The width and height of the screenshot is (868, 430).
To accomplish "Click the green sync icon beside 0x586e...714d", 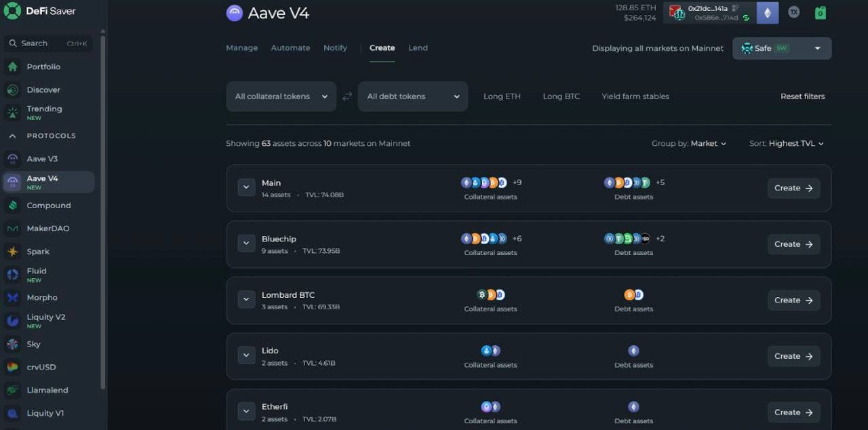I will (x=745, y=18).
